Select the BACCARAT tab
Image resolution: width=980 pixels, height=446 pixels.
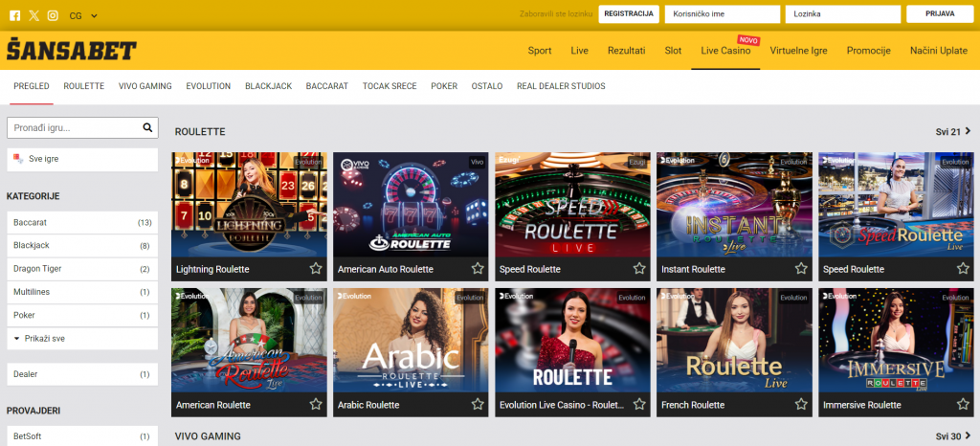point(327,86)
